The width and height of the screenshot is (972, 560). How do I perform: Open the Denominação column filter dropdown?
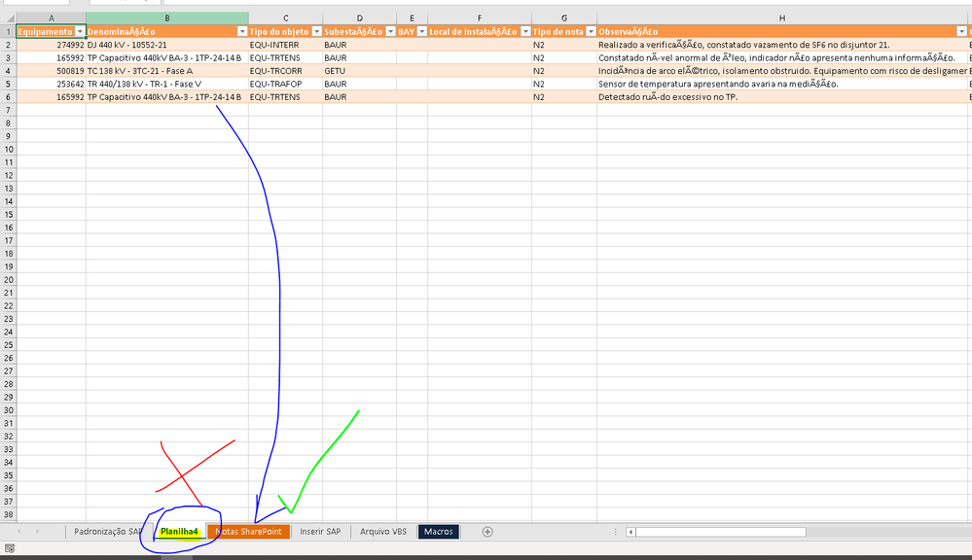pos(242,31)
